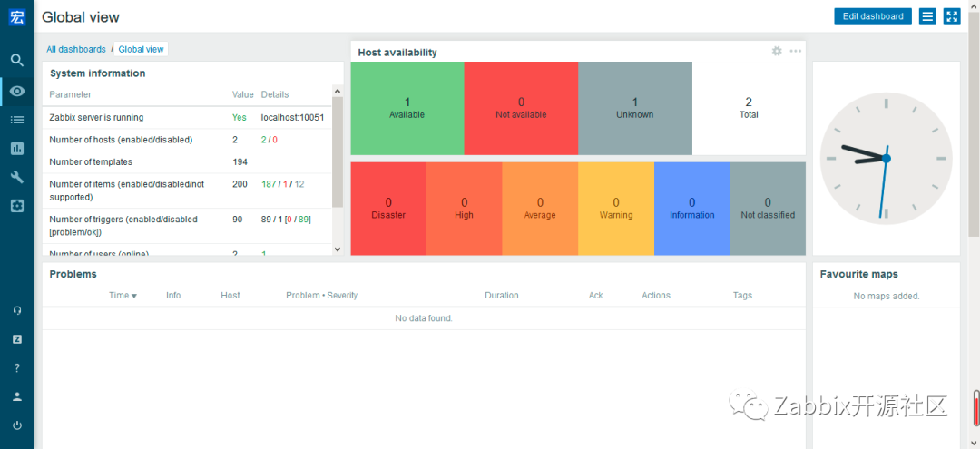The image size is (980, 449).
Task: Click the System information widget title
Action: pos(97,73)
